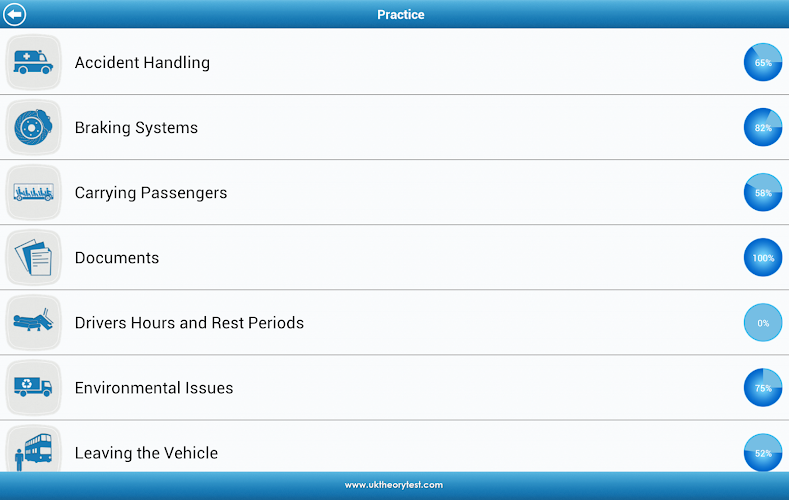
Task: Open the Accident Handling topic
Action: (x=142, y=62)
